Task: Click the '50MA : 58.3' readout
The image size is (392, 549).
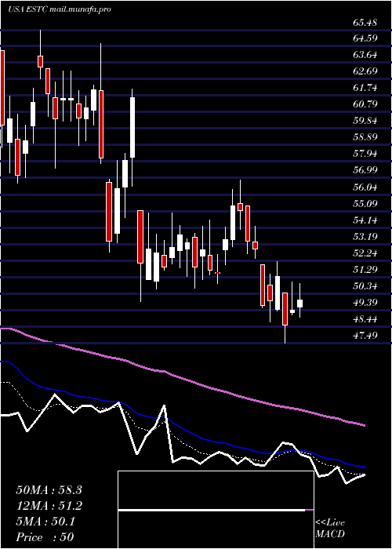Action: pyautogui.click(x=49, y=490)
